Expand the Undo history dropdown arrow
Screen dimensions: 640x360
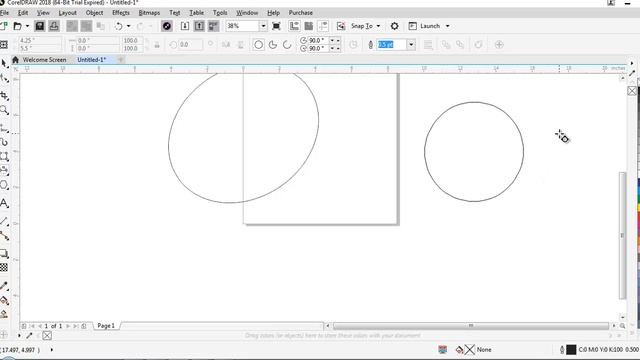click(x=128, y=26)
